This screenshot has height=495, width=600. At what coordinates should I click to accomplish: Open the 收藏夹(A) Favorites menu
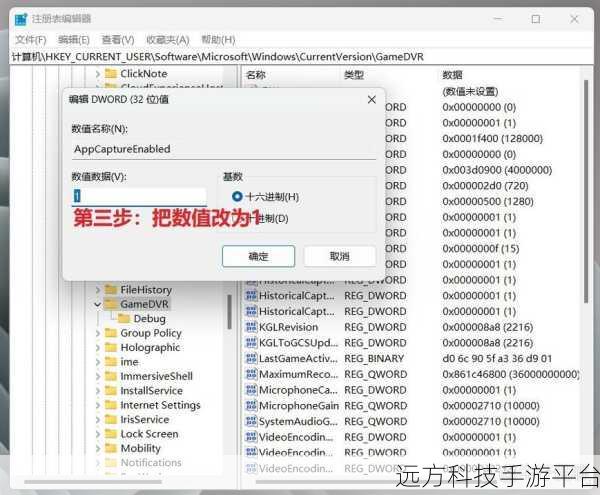point(168,40)
